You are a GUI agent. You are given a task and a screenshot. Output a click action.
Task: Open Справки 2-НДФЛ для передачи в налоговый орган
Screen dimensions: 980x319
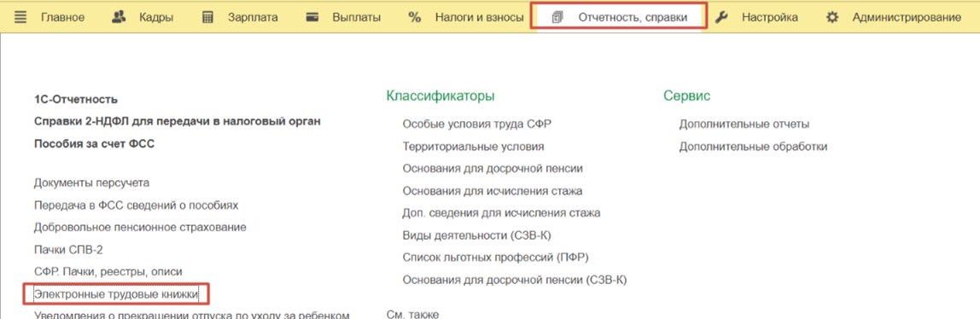[178, 121]
